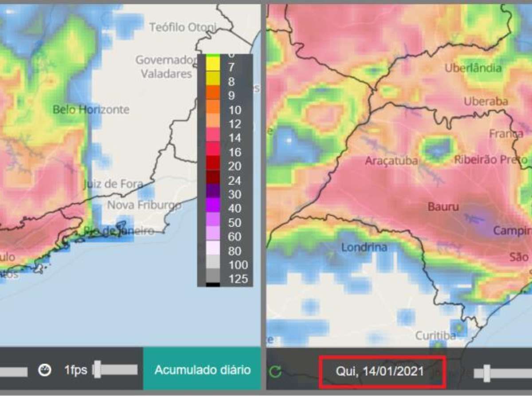Screen dimensions: 532x399
Task: Click the slider right of the date
Action: coord(487,373)
